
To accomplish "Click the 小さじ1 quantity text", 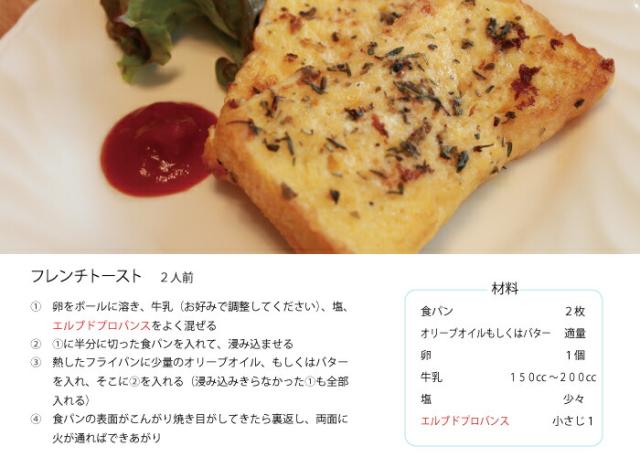I will (x=573, y=421).
